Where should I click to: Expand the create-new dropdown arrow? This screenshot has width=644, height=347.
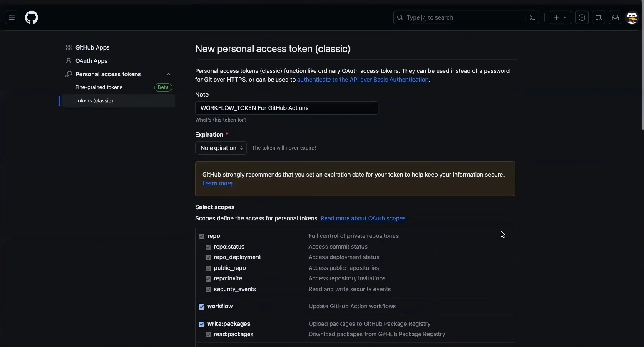(565, 17)
